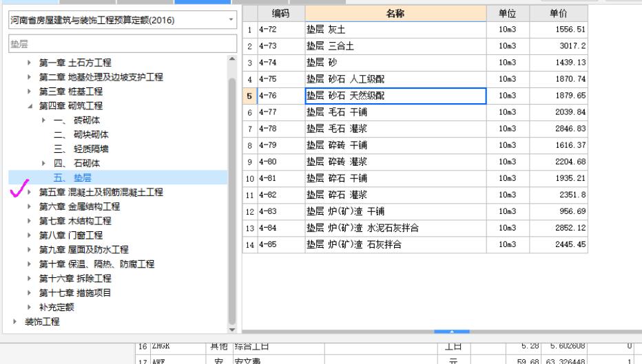Select row 垫层 砂 name cell
Viewport: 642px width, 364px height.
pos(395,63)
